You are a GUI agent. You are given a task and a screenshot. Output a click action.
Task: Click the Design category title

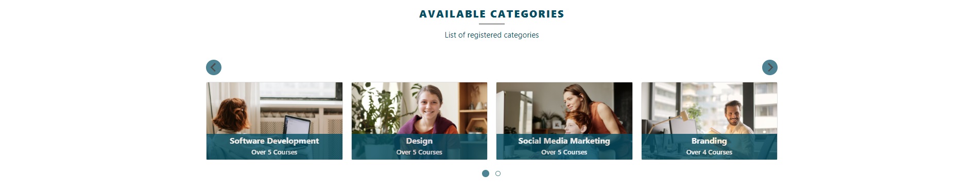[x=419, y=141]
